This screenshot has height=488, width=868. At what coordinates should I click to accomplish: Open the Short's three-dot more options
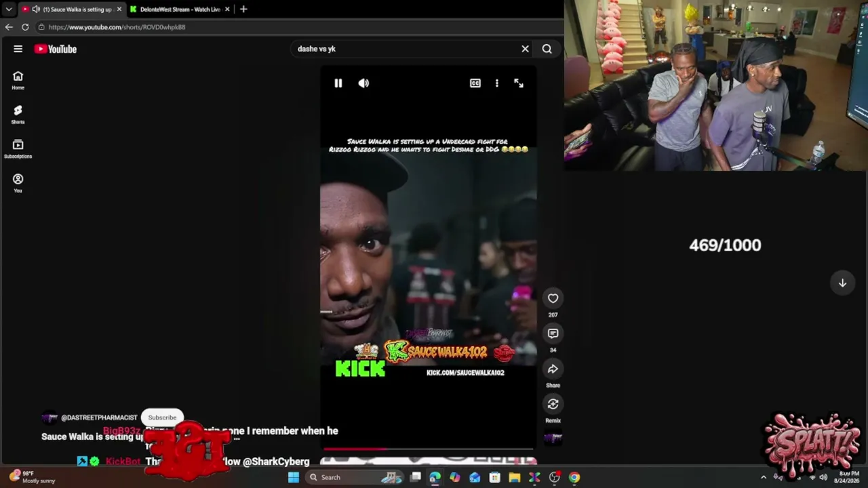(497, 83)
